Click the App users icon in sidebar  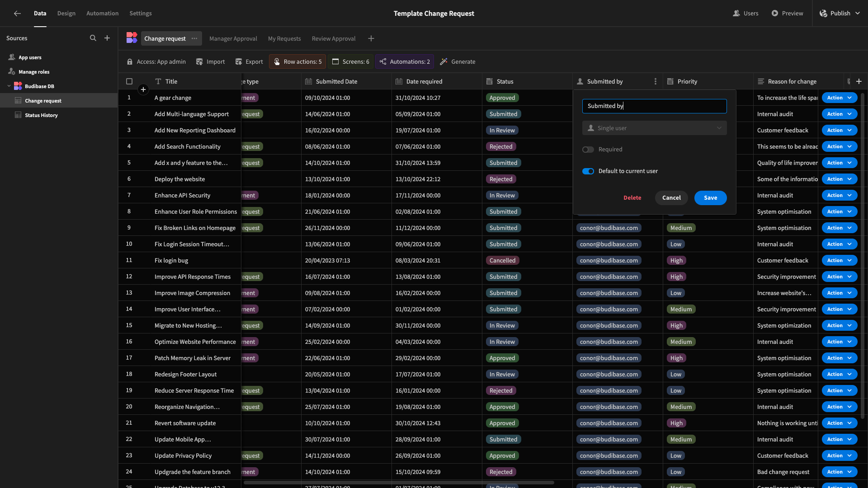pos(12,57)
